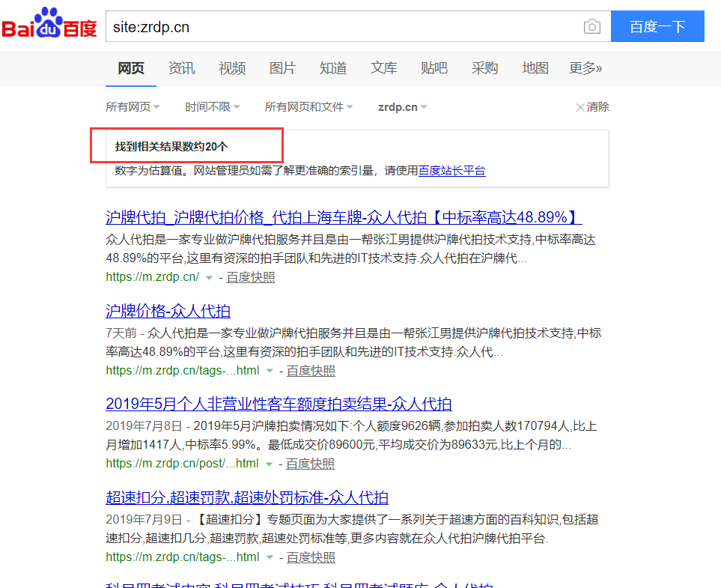Click the 百度一下 search button
This screenshot has height=588, width=721.
(657, 26)
